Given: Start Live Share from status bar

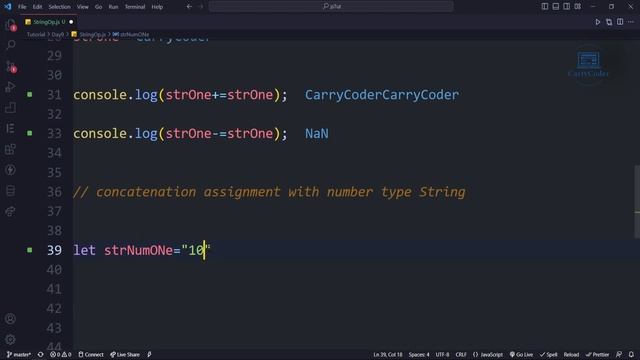Looking at the screenshot, I should (x=125, y=354).
